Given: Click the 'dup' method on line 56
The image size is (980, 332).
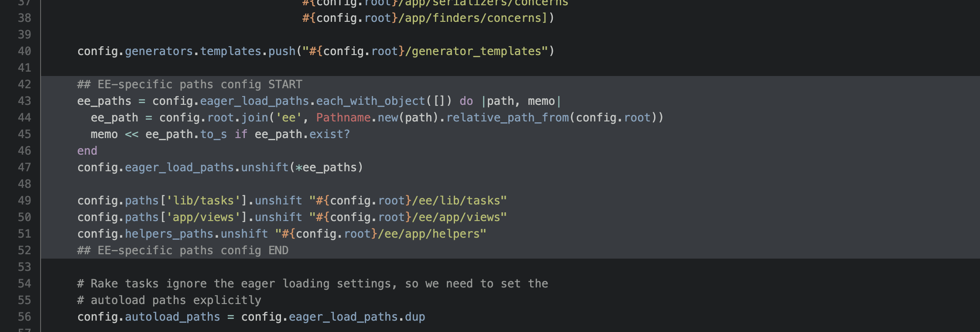Looking at the screenshot, I should (x=415, y=317).
